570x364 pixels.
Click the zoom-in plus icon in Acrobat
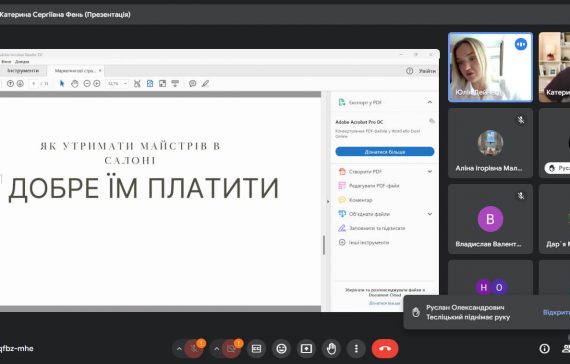coord(97,84)
